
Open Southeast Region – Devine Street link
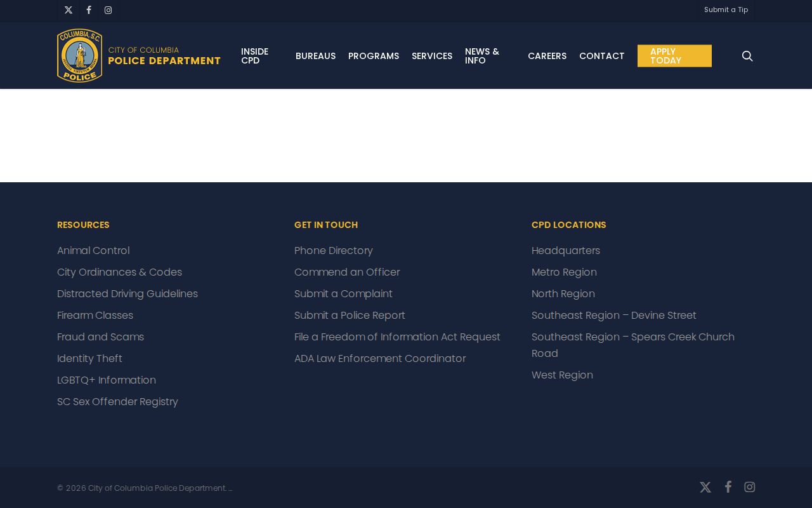point(614,315)
